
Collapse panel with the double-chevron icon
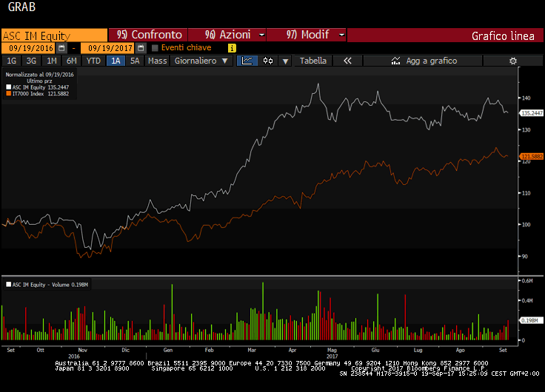(x=347, y=61)
